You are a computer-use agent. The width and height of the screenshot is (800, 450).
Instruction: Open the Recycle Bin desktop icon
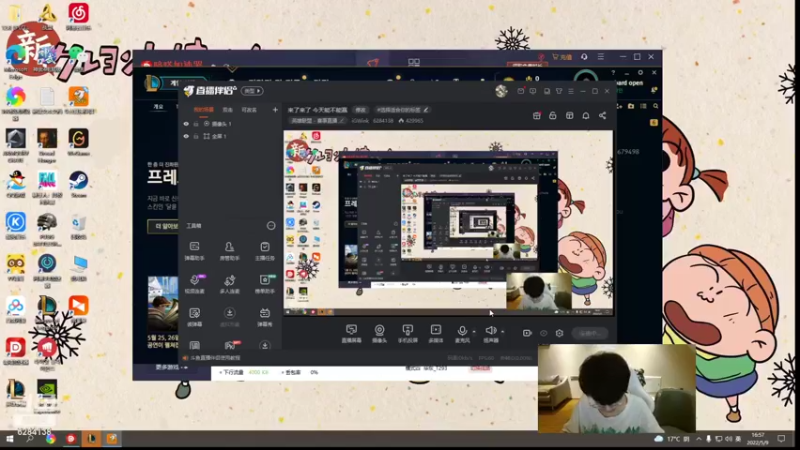[79, 227]
